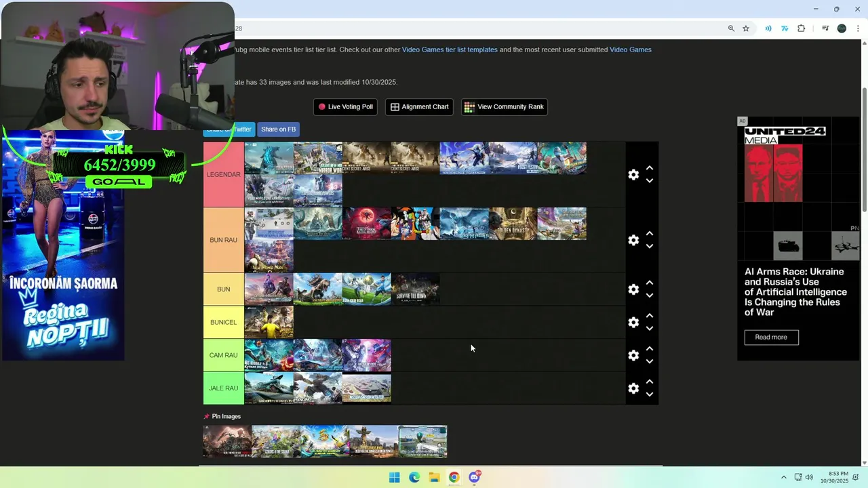Open Discord from the taskbar
Viewport: 868px width, 488px height.
(x=474, y=477)
